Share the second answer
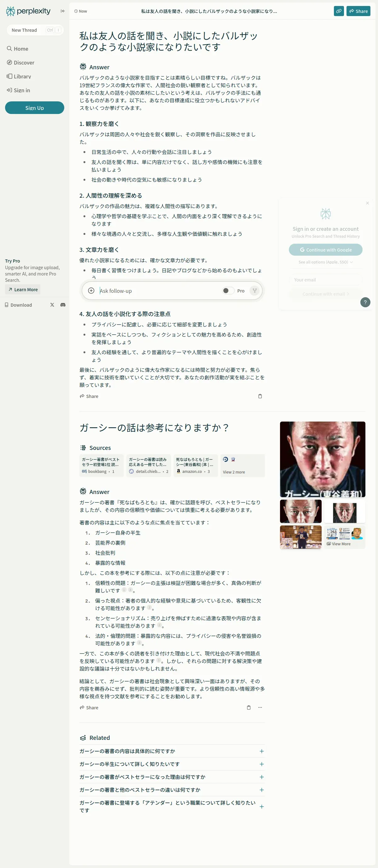This screenshot has height=868, width=378. tap(89, 708)
